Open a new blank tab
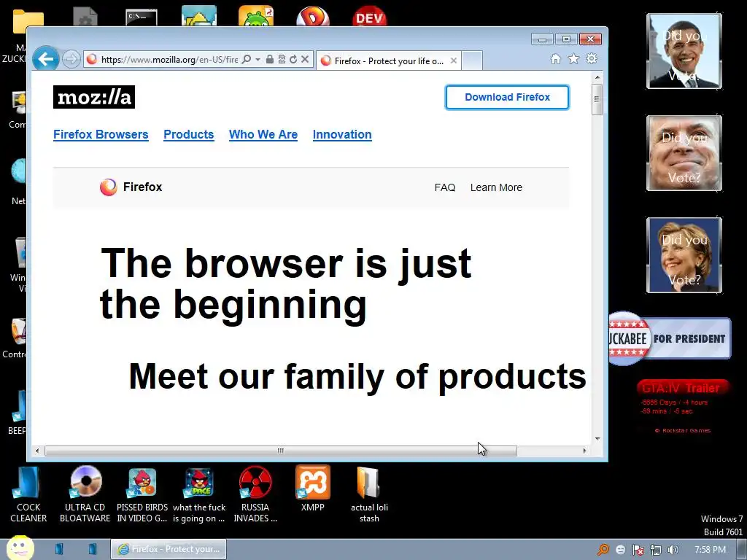The image size is (747, 560). click(x=472, y=61)
